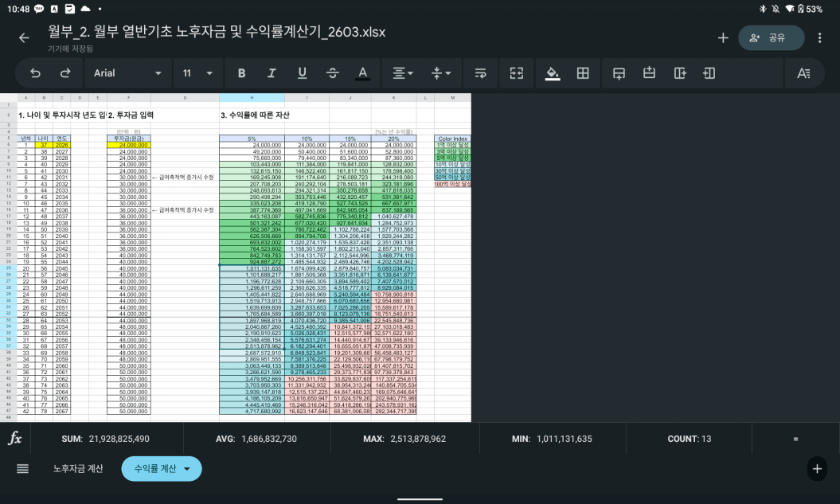Image resolution: width=840 pixels, height=504 pixels.
Task: Check the battery 53% indicator
Action: coord(810,9)
